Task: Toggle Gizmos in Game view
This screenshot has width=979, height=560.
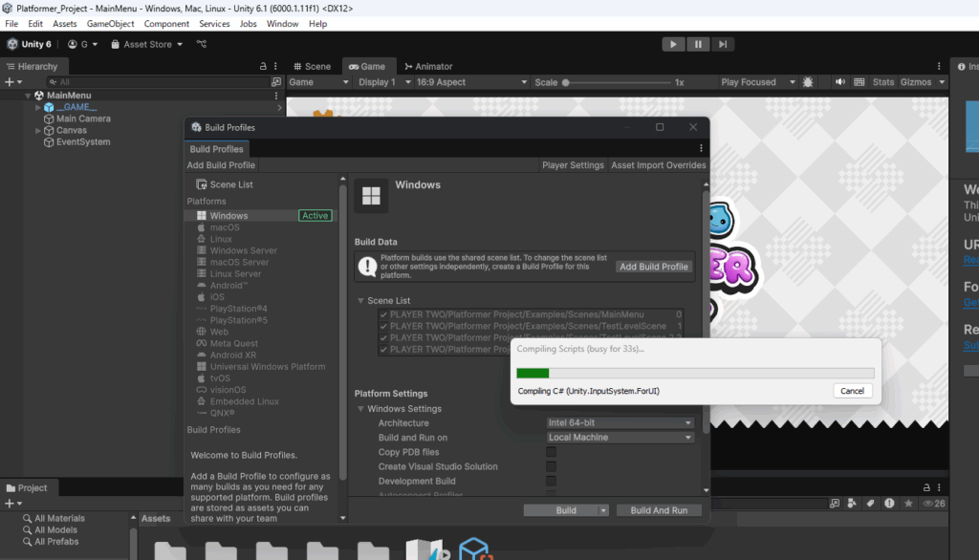Action: [916, 82]
